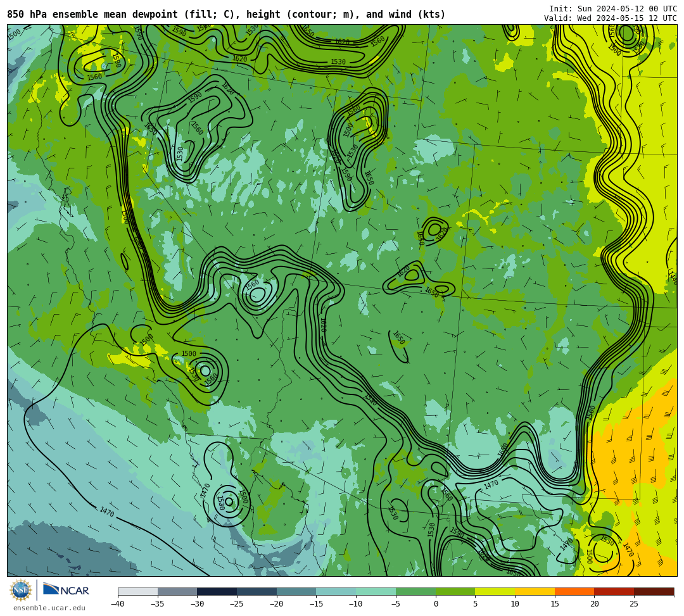The width and height of the screenshot is (684, 616).
Task: Click the NCAR logo
Action: point(66,590)
